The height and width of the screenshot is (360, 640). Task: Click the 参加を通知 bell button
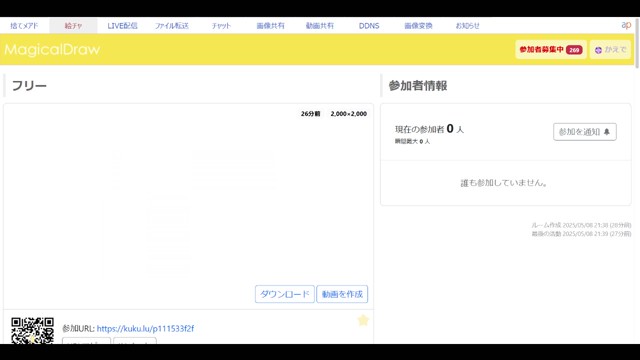[584, 132]
